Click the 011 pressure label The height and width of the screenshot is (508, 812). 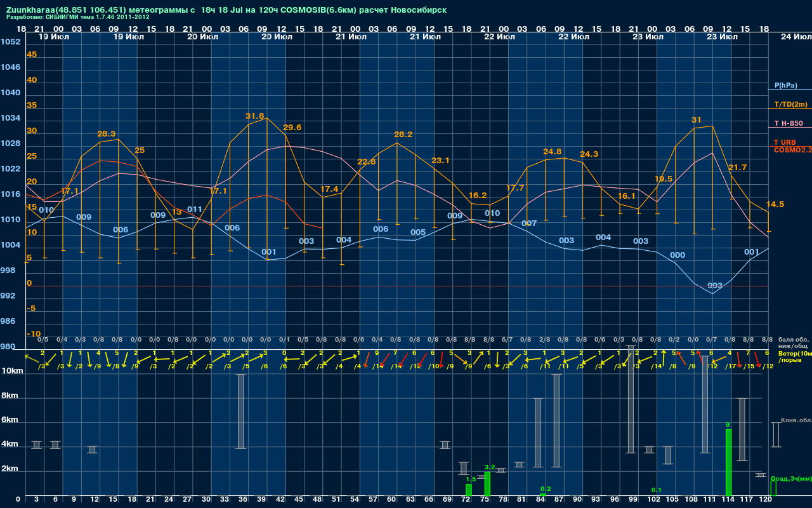(x=195, y=210)
